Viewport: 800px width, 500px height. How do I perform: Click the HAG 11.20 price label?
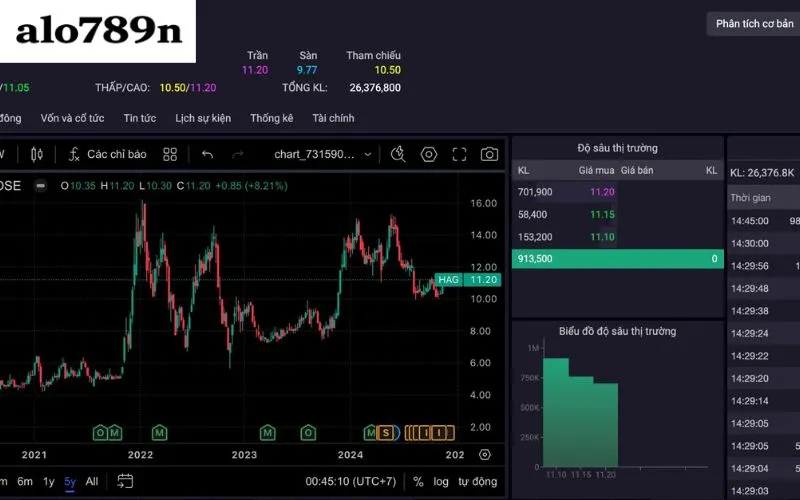point(467,280)
